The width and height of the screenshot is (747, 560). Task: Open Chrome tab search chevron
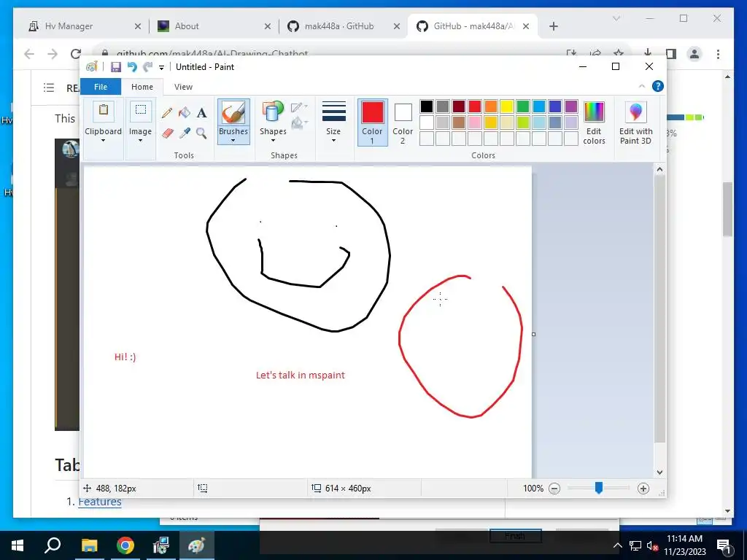[x=616, y=18]
